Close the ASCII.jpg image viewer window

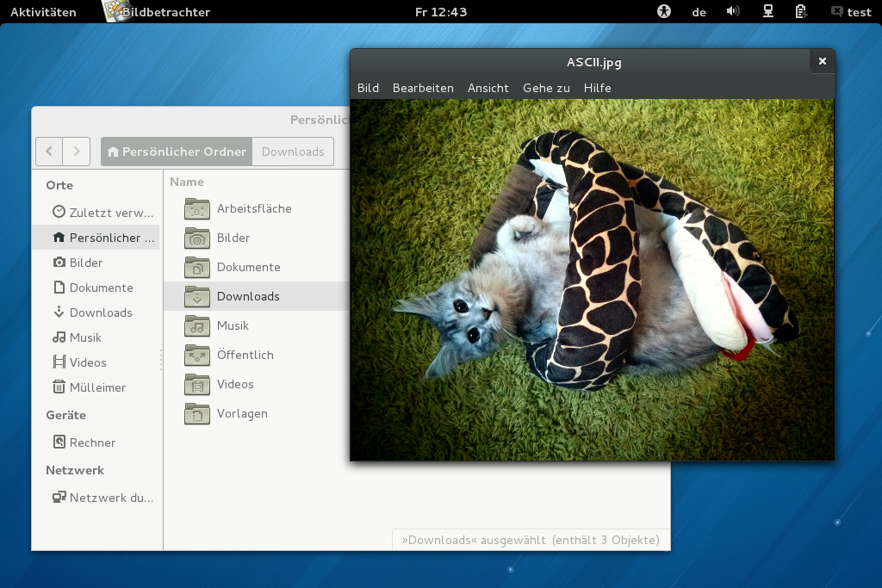[x=823, y=61]
